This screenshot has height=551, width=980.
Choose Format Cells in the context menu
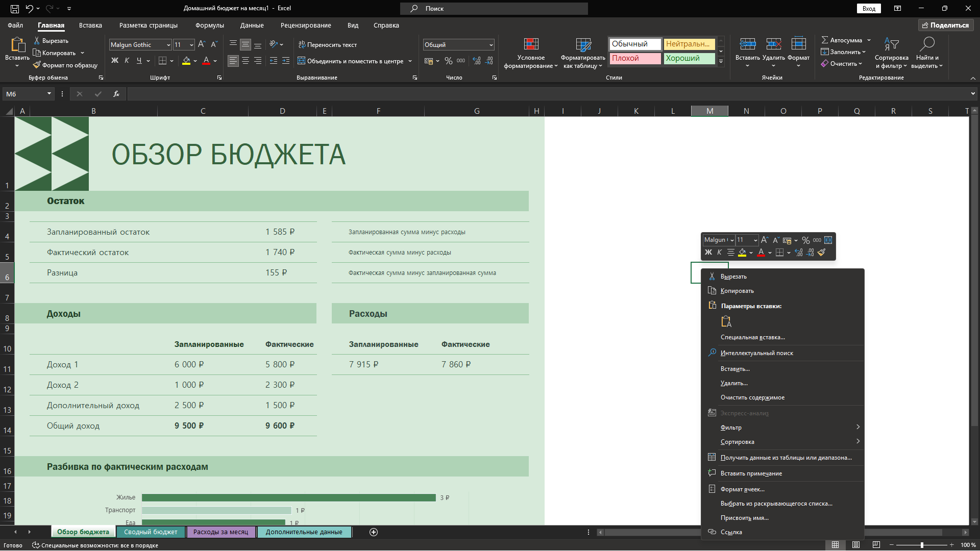pos(742,489)
